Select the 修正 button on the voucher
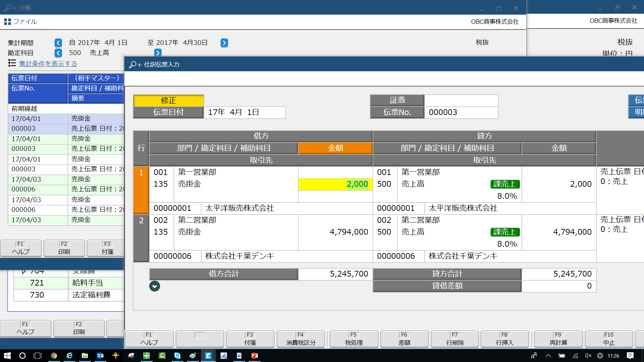Screen dimensions: 644x362 [168, 100]
